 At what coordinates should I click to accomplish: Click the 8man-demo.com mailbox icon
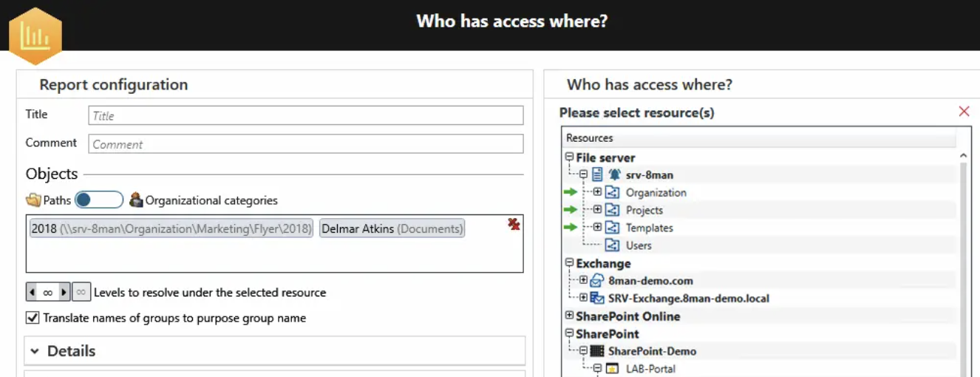597,281
